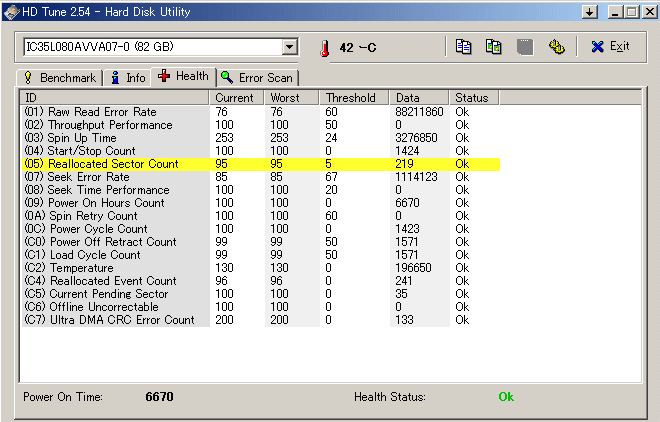The width and height of the screenshot is (660, 422).
Task: Open the drive selection dropdown arrow
Action: coord(290,47)
